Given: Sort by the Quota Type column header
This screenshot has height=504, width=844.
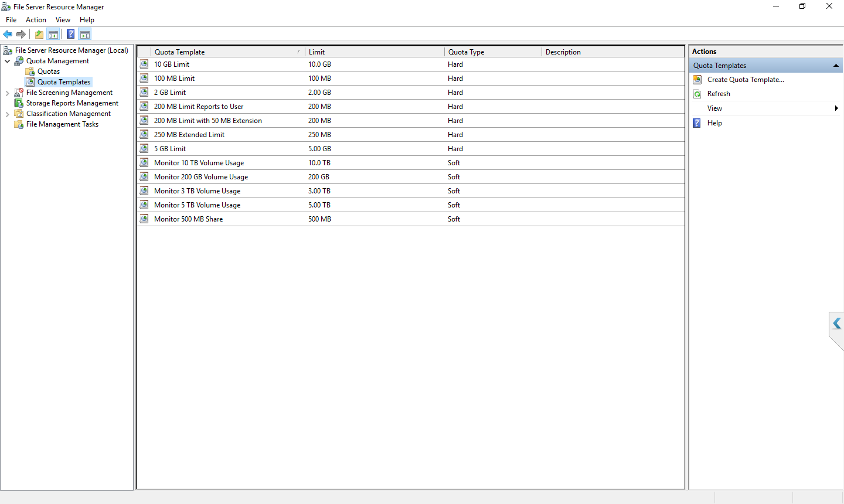Looking at the screenshot, I should click(466, 52).
